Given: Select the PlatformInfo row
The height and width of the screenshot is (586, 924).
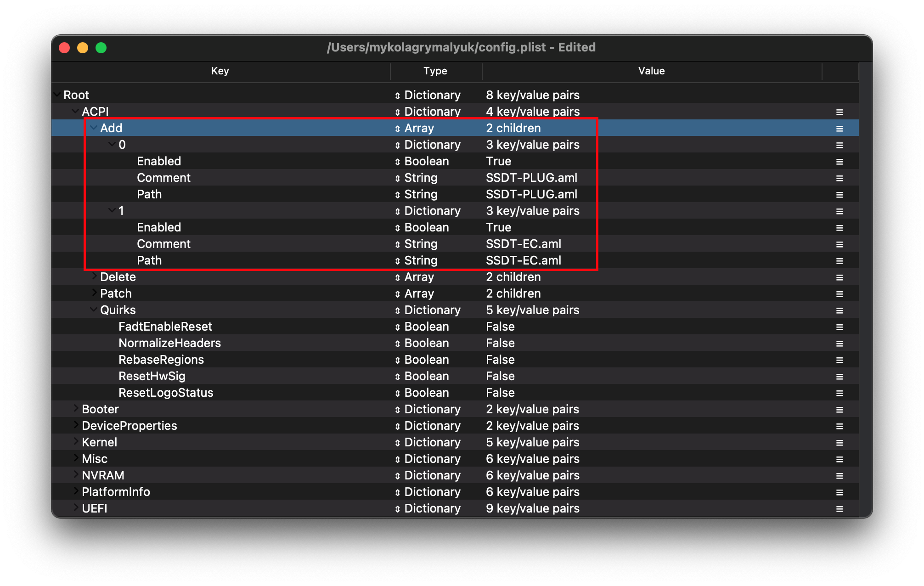Looking at the screenshot, I should tap(116, 492).
